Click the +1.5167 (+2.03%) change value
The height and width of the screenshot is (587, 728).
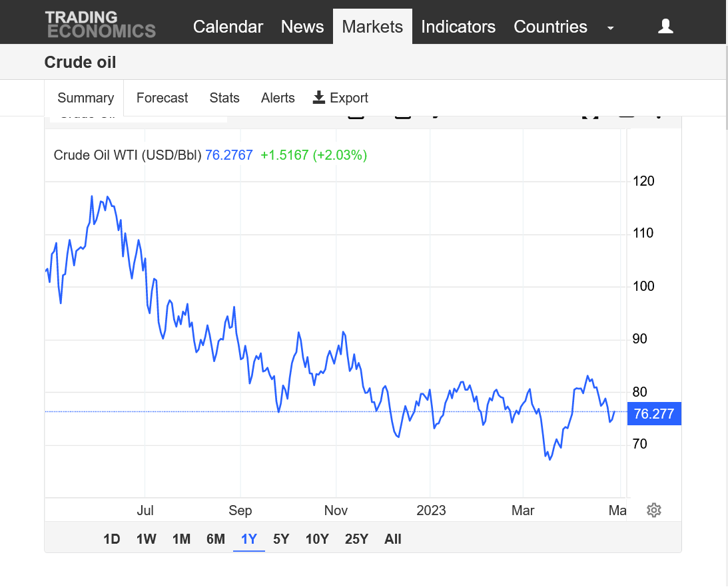[314, 155]
